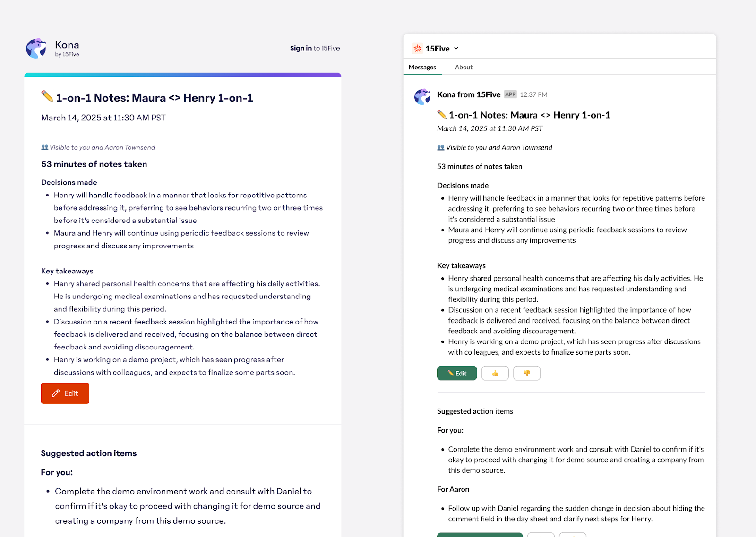Click the Kona mascot logo in the email header
This screenshot has height=537, width=756.
[36, 49]
